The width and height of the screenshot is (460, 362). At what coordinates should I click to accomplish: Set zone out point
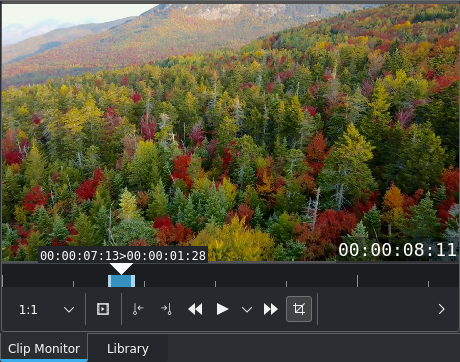point(166,309)
